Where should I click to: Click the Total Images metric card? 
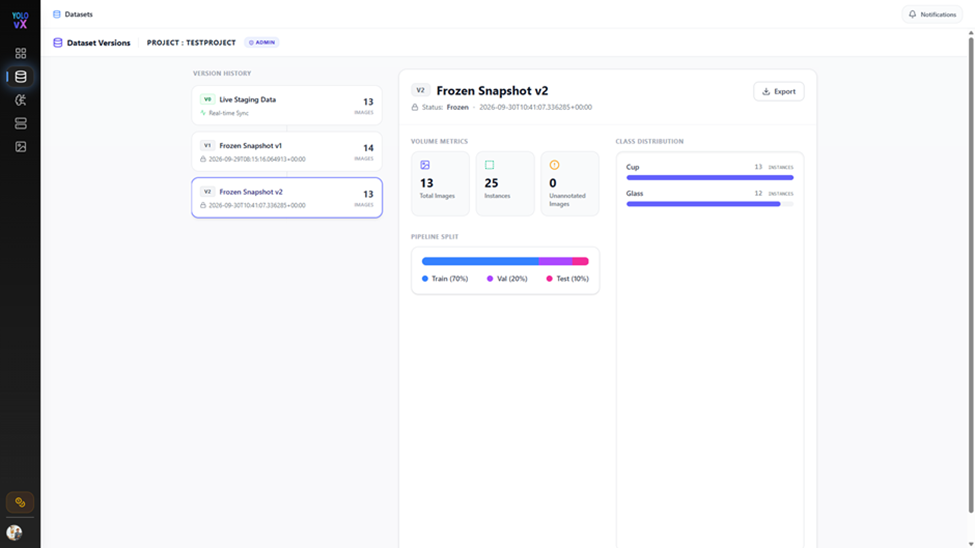[440, 183]
